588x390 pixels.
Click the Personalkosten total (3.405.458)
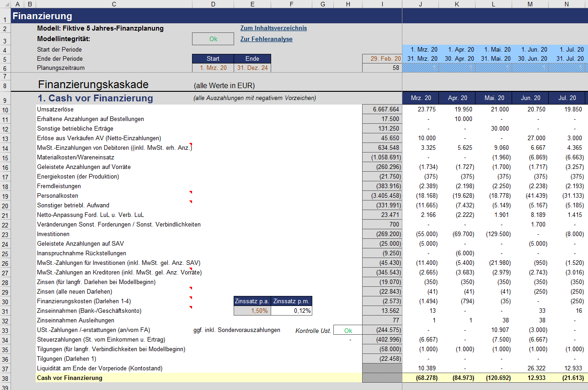coord(382,196)
